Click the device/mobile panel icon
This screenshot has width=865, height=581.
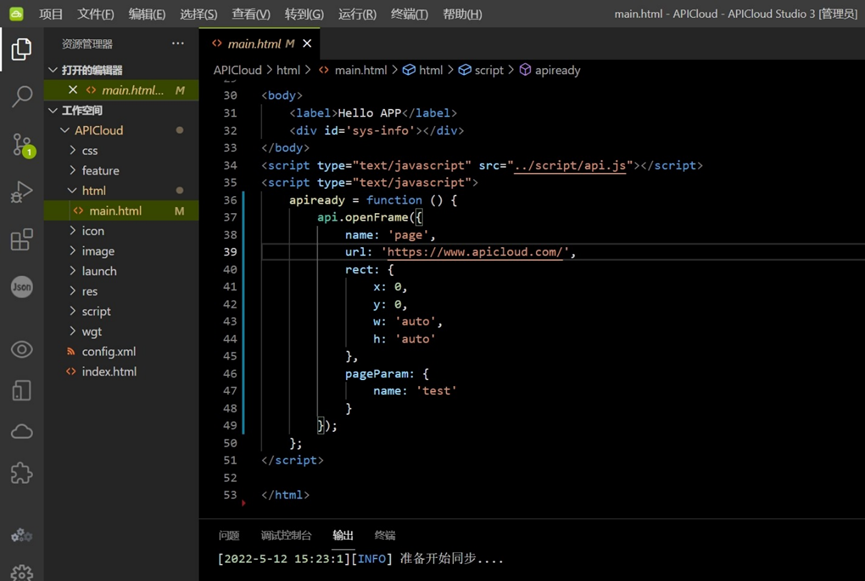point(22,391)
